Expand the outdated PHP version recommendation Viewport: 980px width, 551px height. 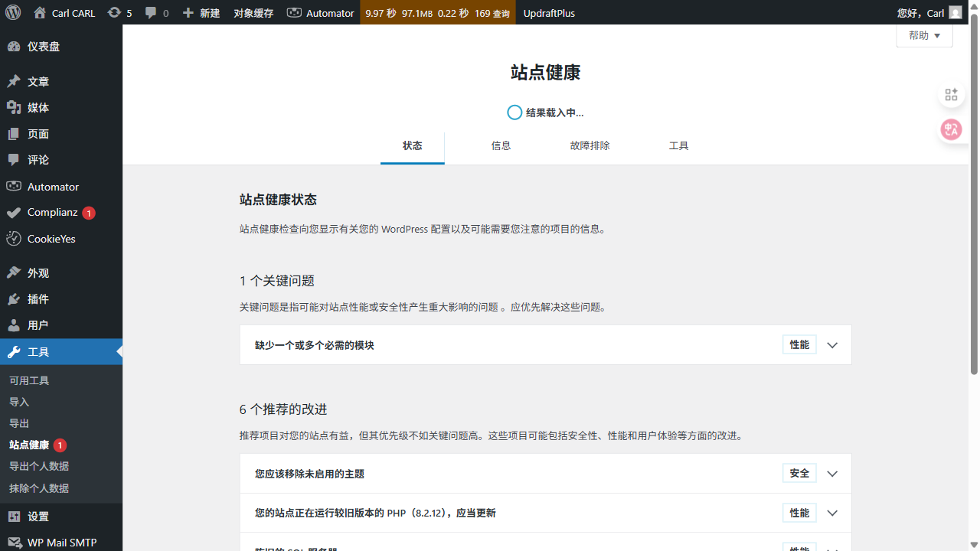click(x=831, y=513)
